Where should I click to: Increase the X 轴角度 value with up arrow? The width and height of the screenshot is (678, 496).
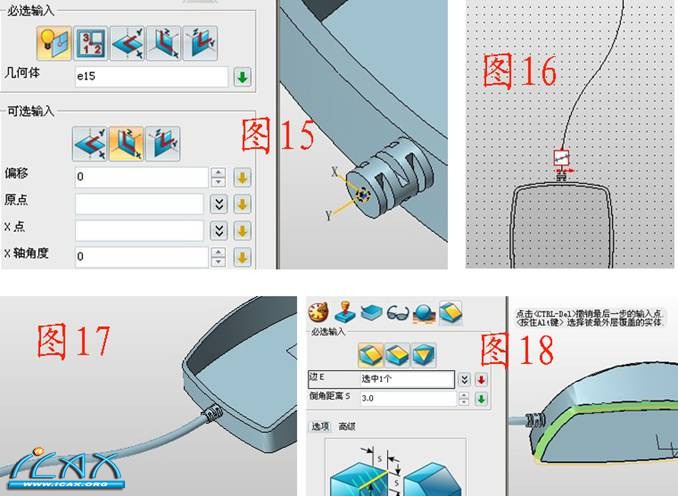pos(218,253)
